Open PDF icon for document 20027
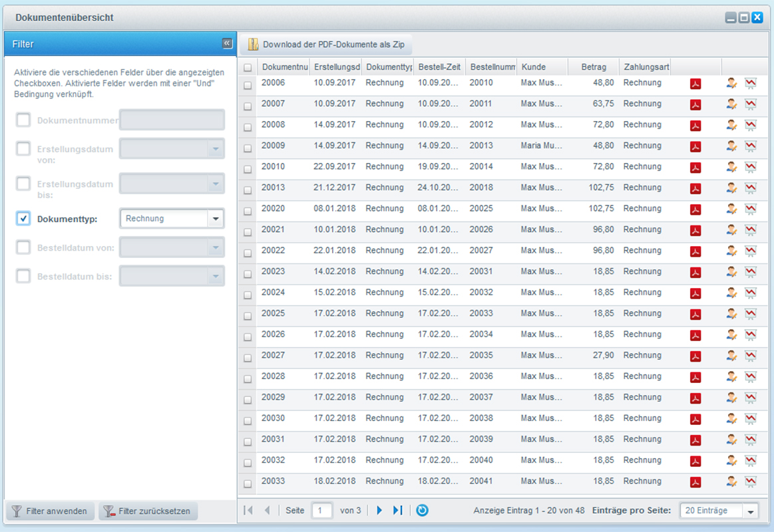Viewport: 774px width, 532px height. tap(695, 356)
